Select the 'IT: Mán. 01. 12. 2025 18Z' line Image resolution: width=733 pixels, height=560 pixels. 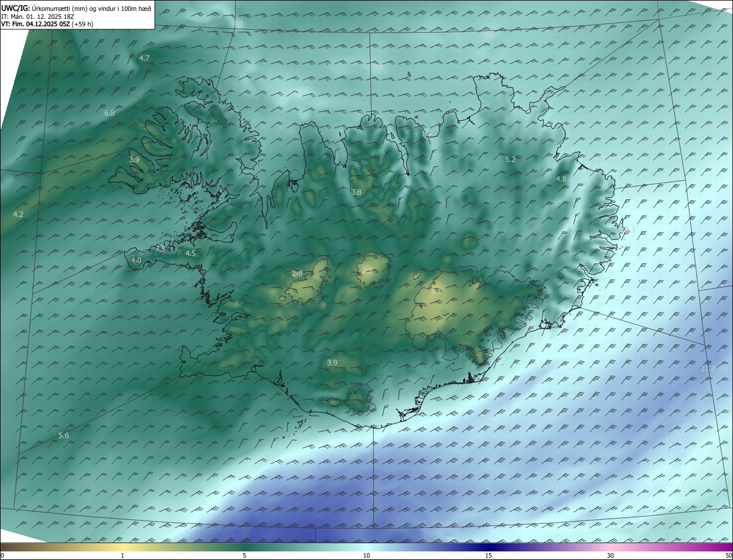pyautogui.click(x=37, y=16)
